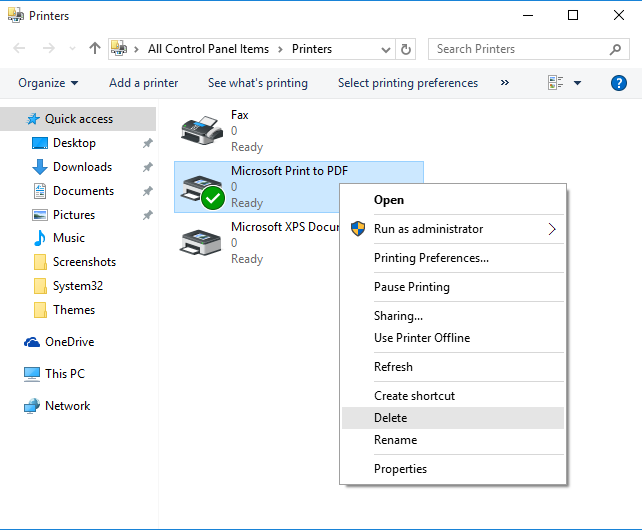Click the Music note icon in sidebar
The width and height of the screenshot is (642, 530).
[x=40, y=238]
